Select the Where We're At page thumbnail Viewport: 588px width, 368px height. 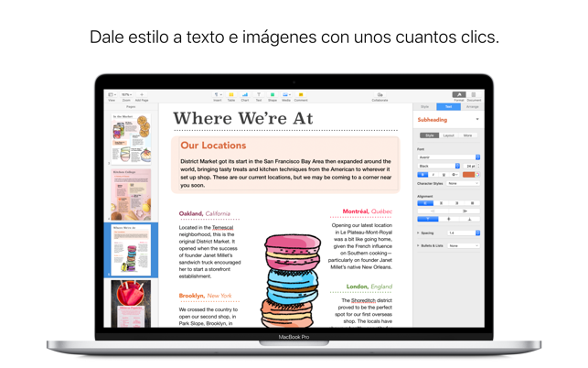[131, 250]
